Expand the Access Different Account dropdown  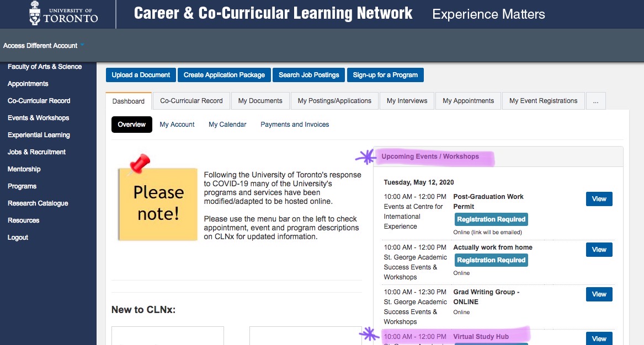[44, 46]
